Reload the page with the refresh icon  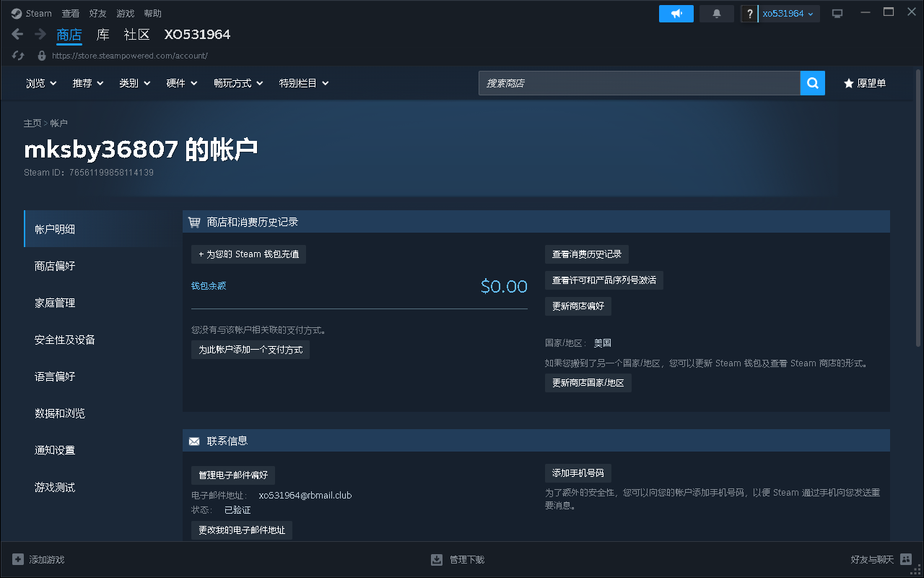pyautogui.click(x=17, y=55)
